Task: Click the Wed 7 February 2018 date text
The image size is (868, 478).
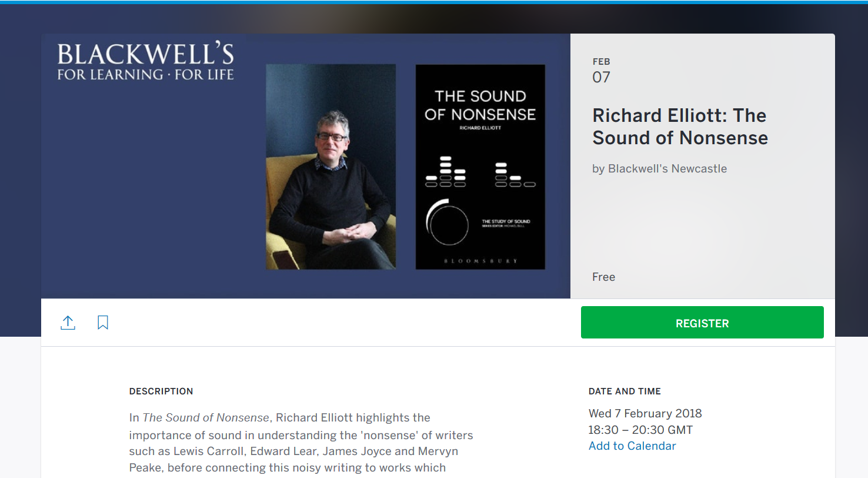Action: [x=645, y=413]
